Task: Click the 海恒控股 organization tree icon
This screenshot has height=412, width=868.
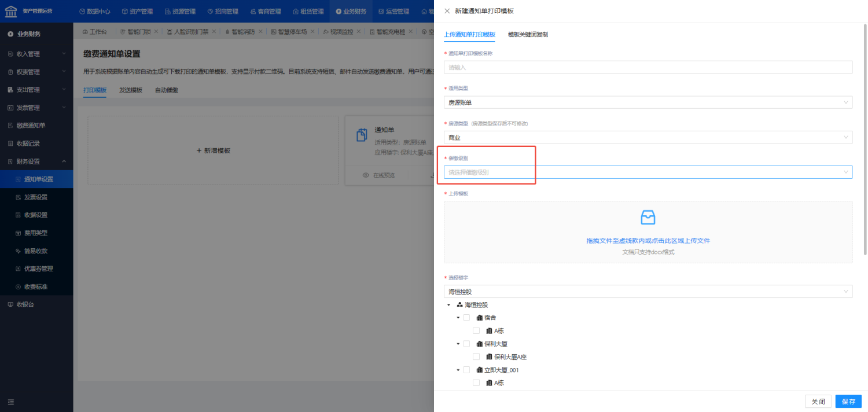Action: pos(459,305)
